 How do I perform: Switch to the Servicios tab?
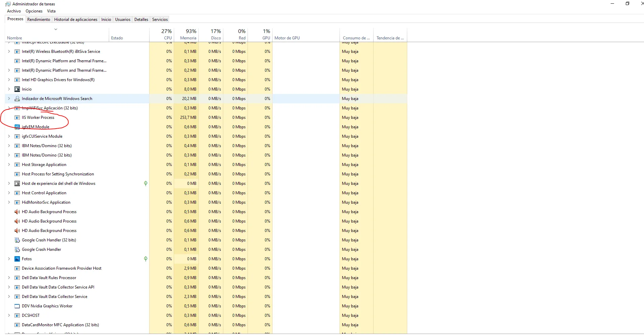160,20
